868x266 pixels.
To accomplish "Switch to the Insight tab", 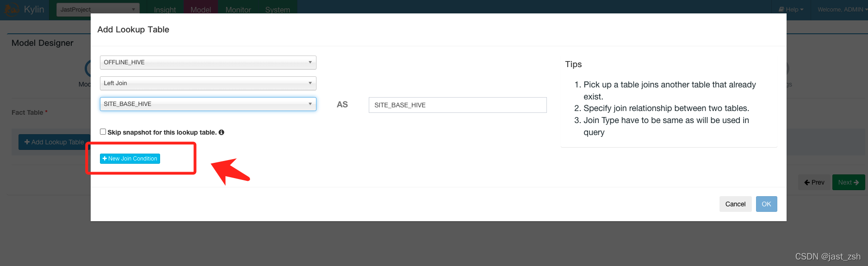I will 165,10.
